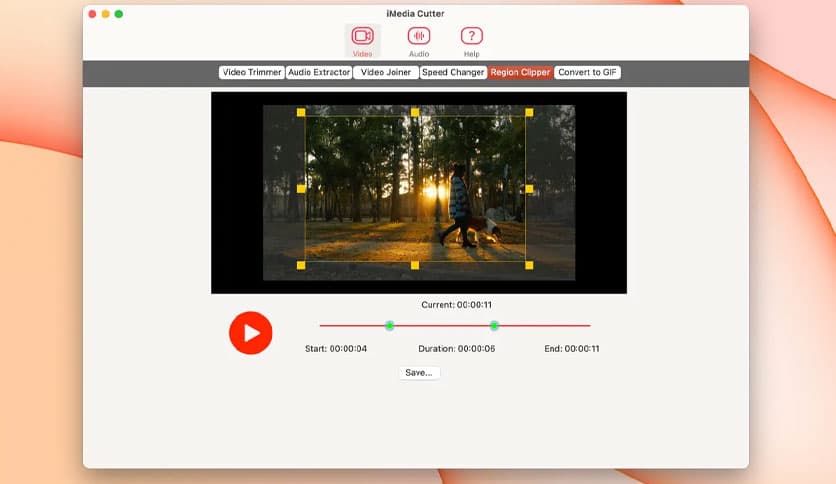Click the top-right crop handle
The height and width of the screenshot is (484, 836).
point(529,112)
